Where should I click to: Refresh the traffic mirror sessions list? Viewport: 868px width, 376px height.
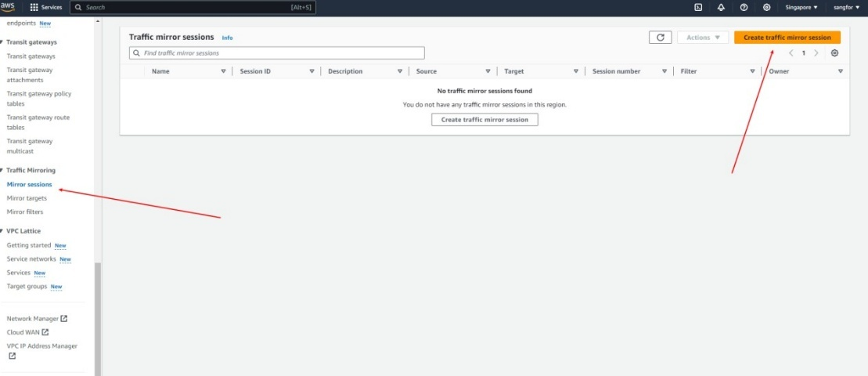point(660,37)
